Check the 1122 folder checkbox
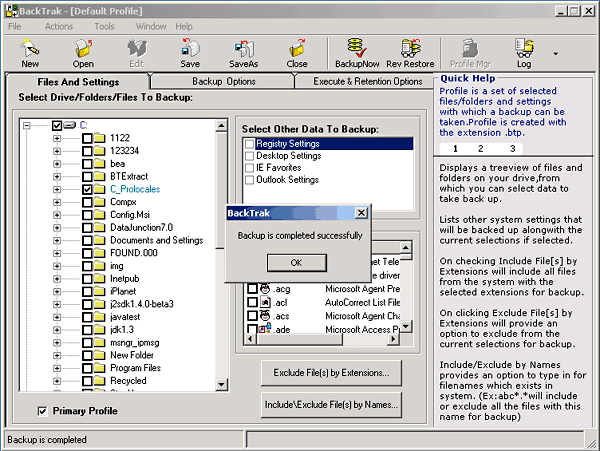Screen dimensions: 600x451 point(87,138)
